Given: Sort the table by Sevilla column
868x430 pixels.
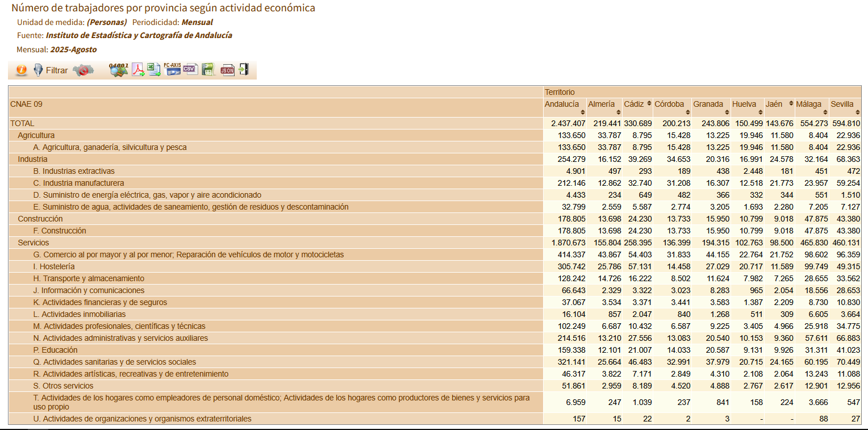Looking at the screenshot, I should (x=857, y=112).
